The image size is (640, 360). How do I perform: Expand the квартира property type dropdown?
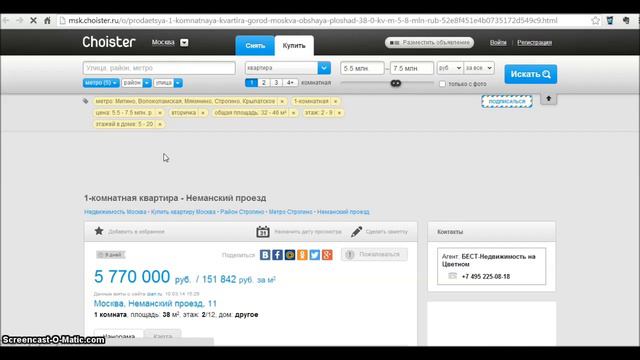pos(324,68)
